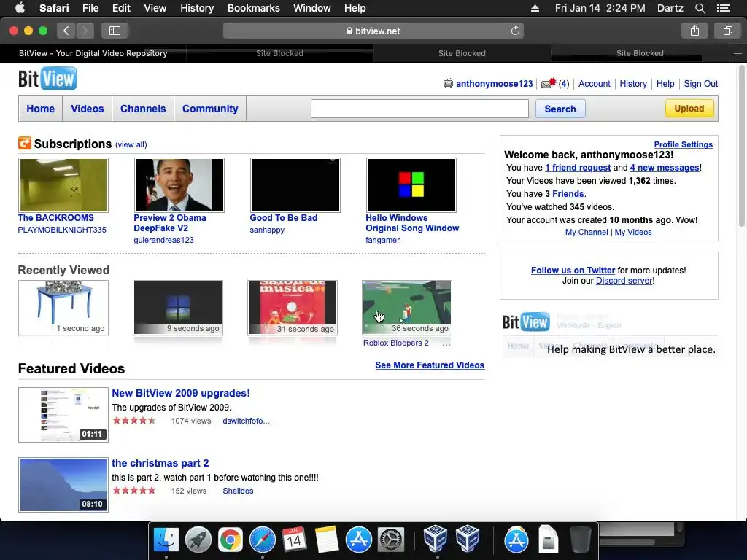Go to the Community navigation tab
This screenshot has height=560, width=747.
[210, 109]
